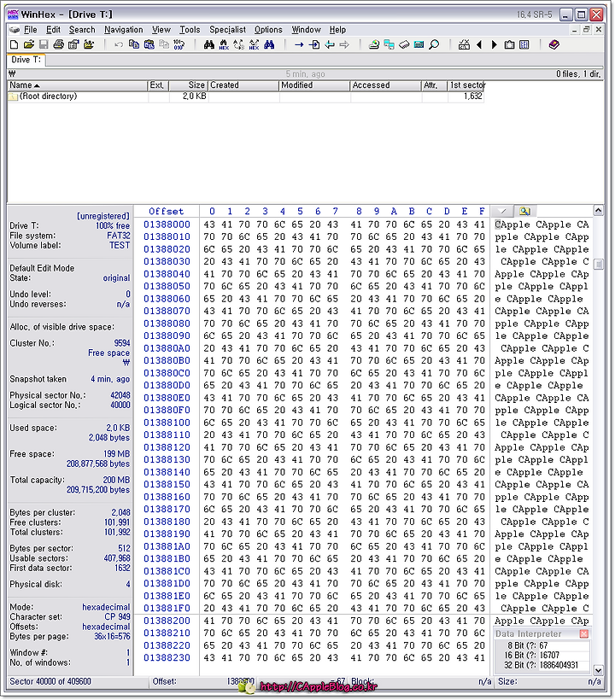Viewport: 615px width, 700px height.
Task: Click the Modify Data 101/010 icon
Action: click(179, 44)
